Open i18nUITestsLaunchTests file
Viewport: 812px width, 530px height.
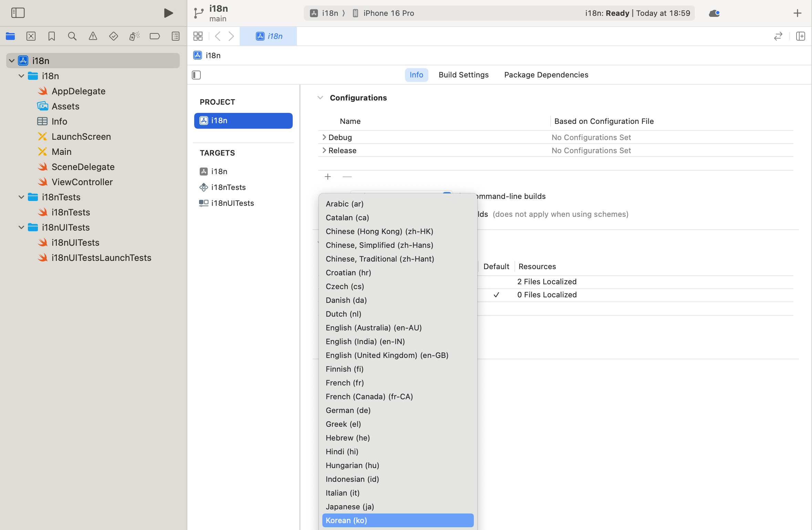[x=102, y=258]
